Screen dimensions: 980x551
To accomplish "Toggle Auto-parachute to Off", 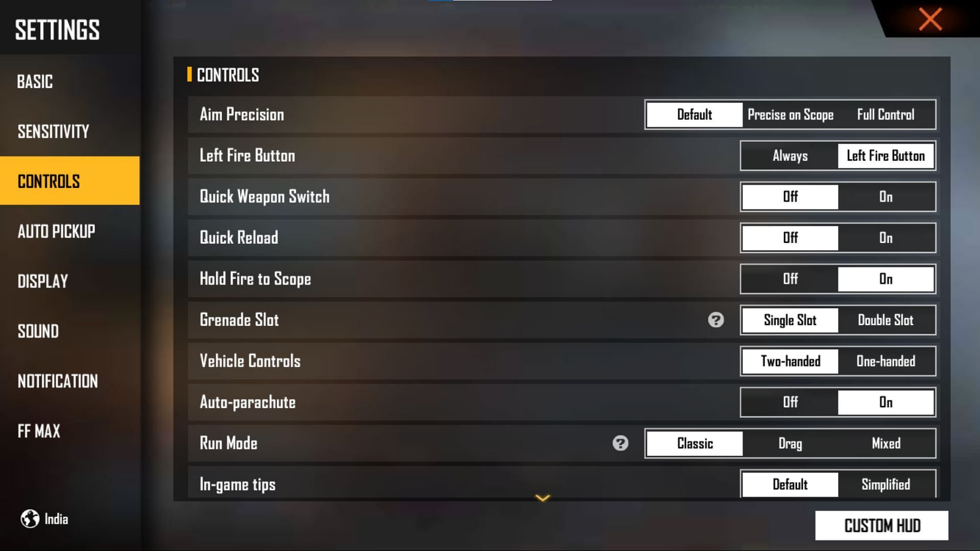I will [790, 402].
